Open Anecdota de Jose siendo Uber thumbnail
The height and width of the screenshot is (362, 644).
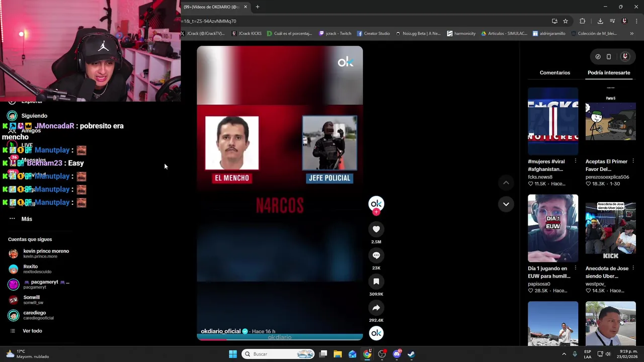tap(610, 228)
